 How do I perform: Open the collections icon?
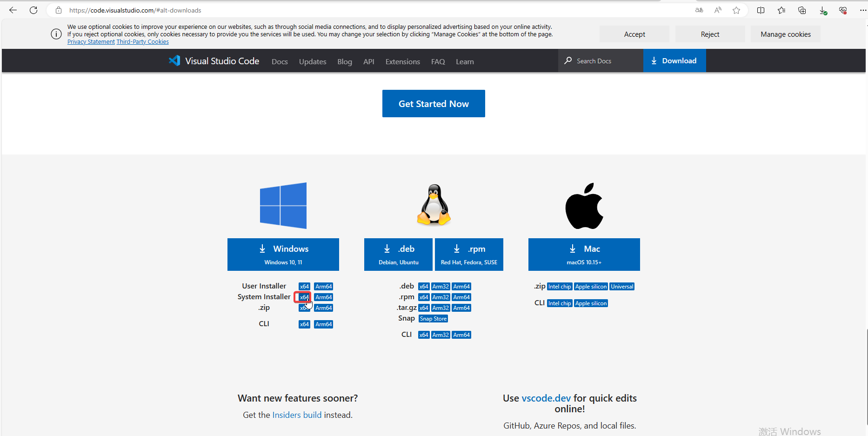[x=802, y=10]
